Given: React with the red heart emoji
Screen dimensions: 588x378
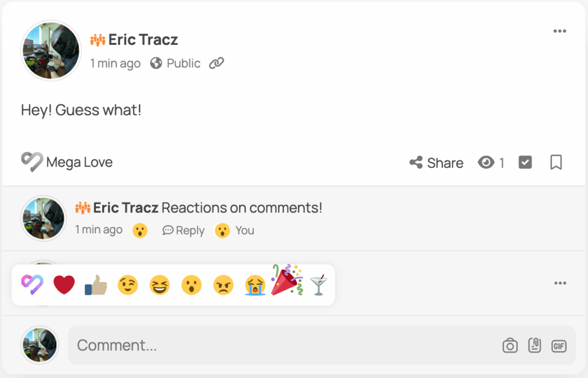Looking at the screenshot, I should 64,284.
